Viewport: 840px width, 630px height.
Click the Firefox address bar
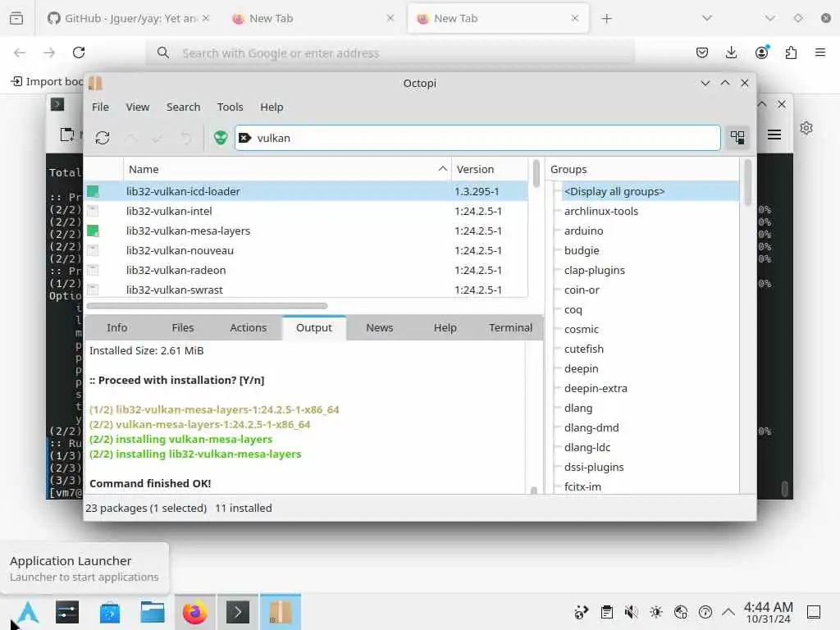[391, 52]
